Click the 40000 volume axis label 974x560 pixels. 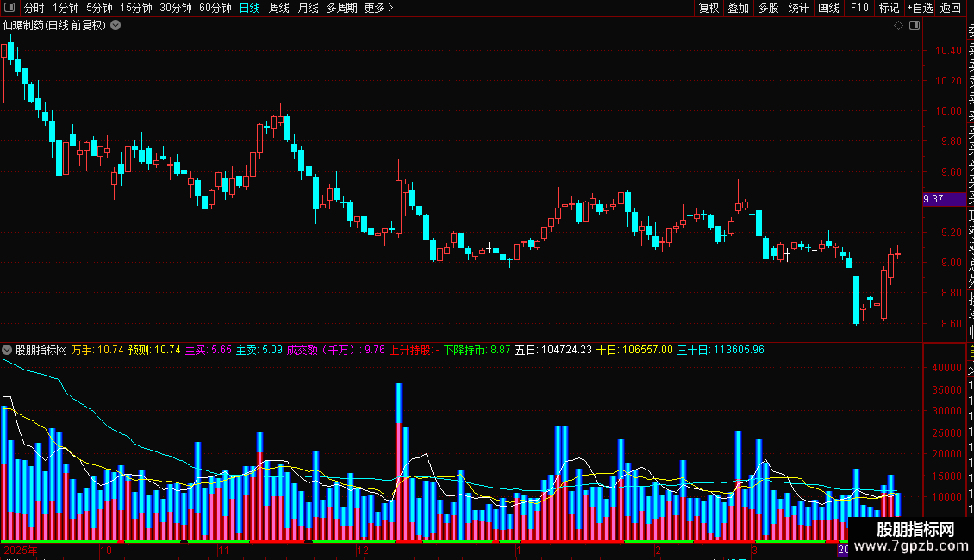[x=946, y=368]
